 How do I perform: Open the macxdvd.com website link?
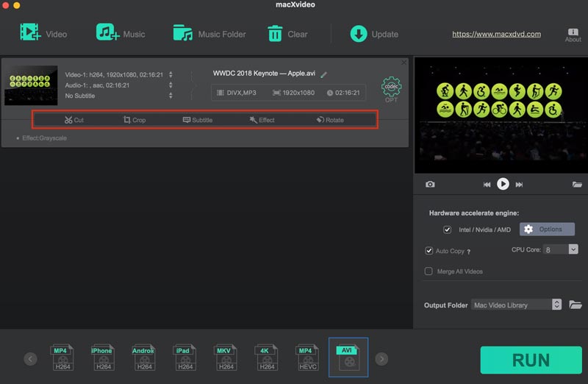click(496, 34)
